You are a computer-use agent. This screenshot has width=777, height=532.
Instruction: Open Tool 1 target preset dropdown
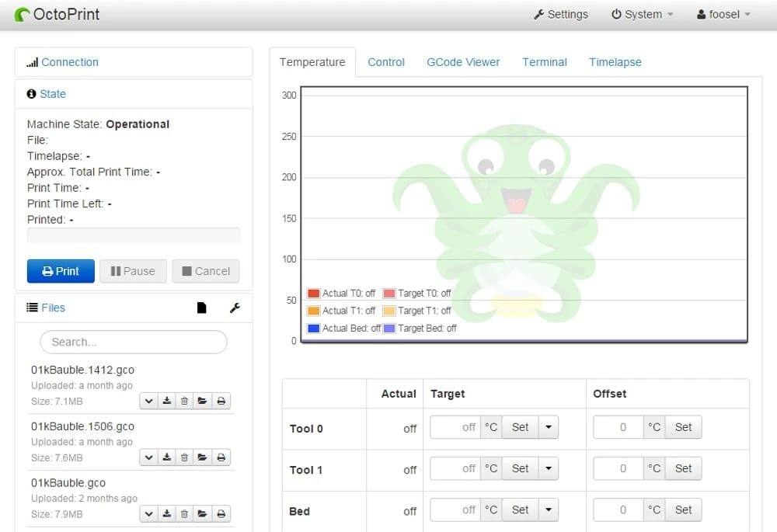pyautogui.click(x=549, y=468)
